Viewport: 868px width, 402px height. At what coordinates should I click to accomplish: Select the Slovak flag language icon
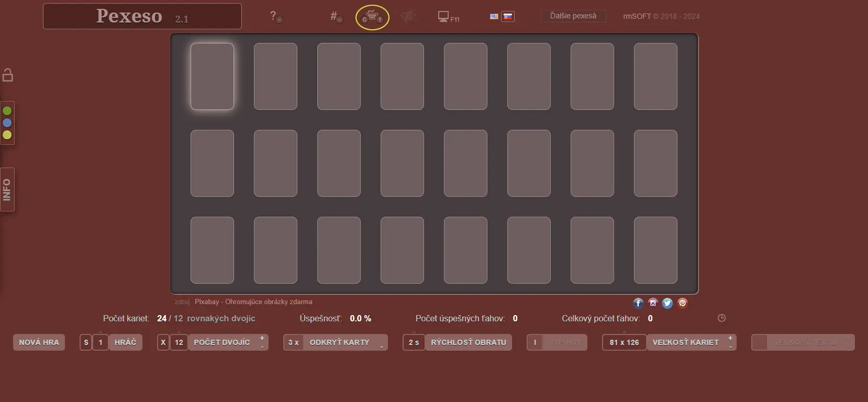507,17
